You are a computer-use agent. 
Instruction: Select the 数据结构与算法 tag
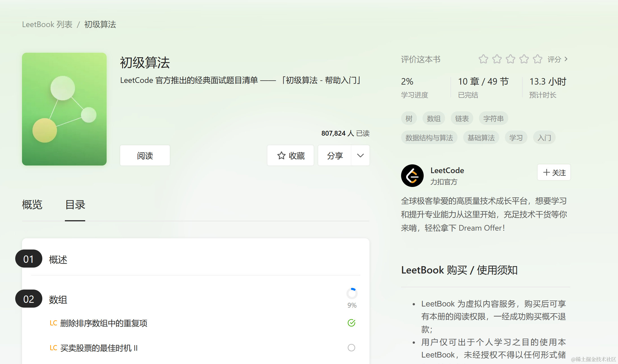[x=429, y=138]
